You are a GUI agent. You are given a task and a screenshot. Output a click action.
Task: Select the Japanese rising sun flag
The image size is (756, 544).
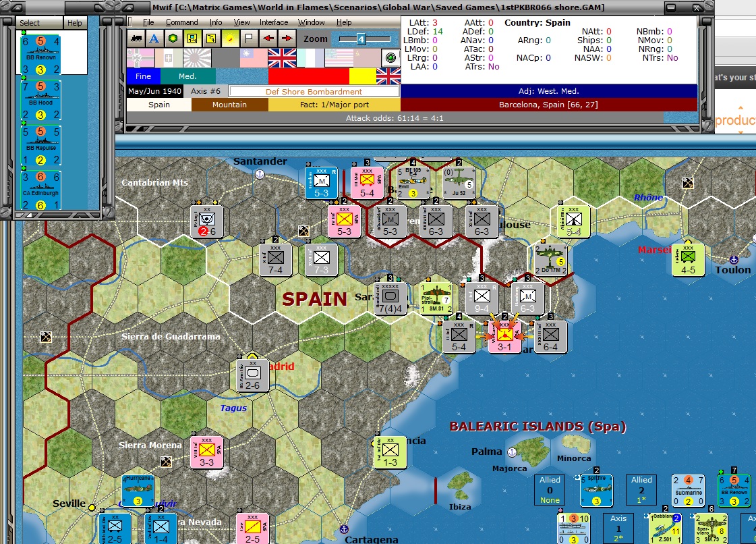click(197, 58)
